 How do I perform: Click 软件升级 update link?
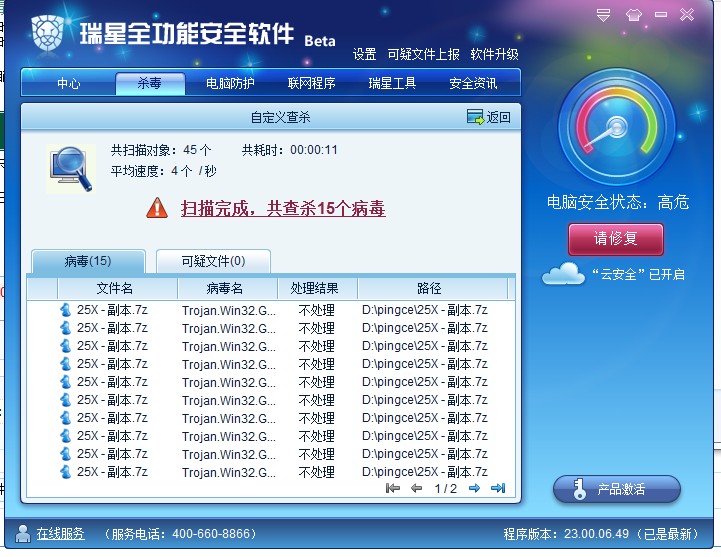coord(494,54)
